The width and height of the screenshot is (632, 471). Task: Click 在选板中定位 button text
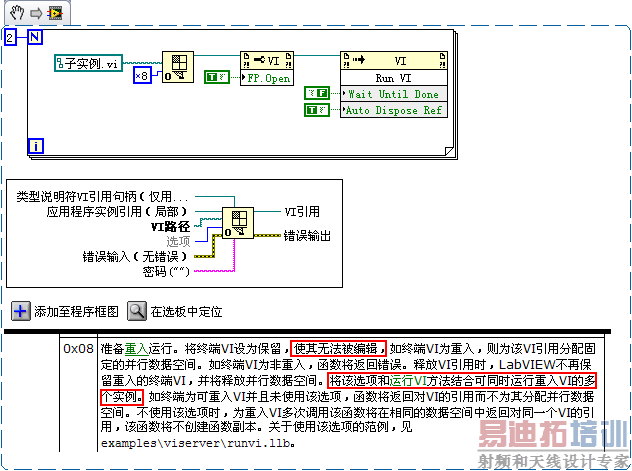pos(186,311)
